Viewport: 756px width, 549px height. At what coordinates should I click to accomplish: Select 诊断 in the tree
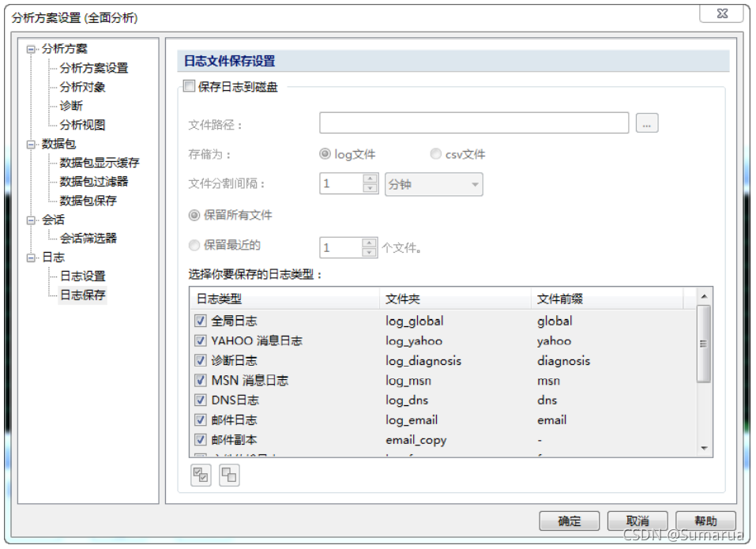point(71,106)
